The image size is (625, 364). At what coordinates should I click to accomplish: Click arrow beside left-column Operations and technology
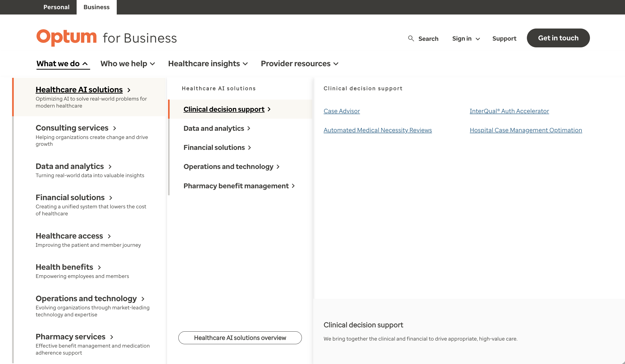tap(143, 299)
